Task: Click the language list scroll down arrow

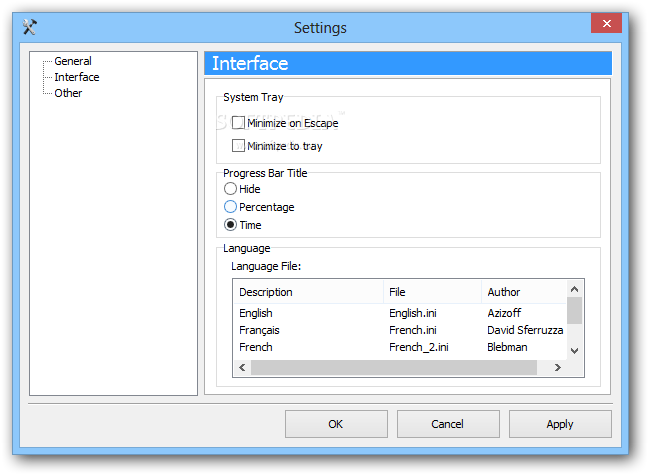Action: pyautogui.click(x=574, y=351)
